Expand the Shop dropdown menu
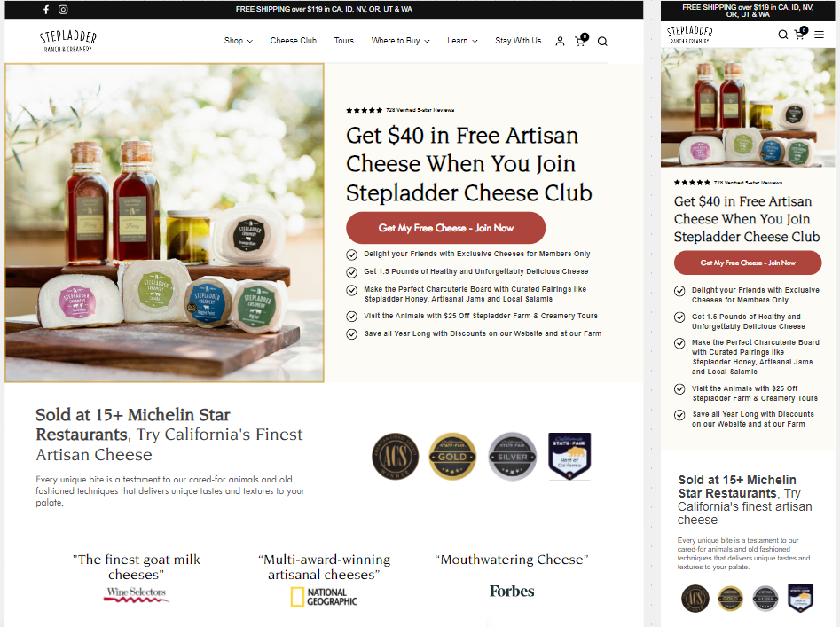The image size is (840, 627). 239,41
